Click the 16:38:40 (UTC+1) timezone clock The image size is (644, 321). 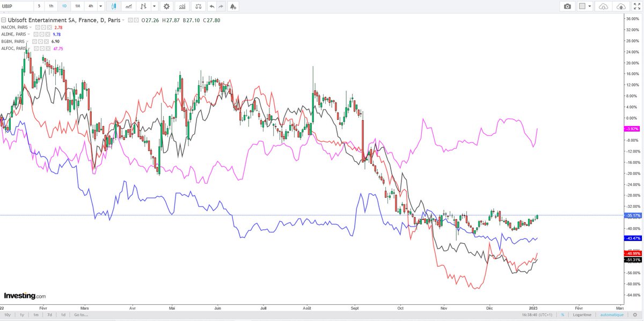point(536,315)
